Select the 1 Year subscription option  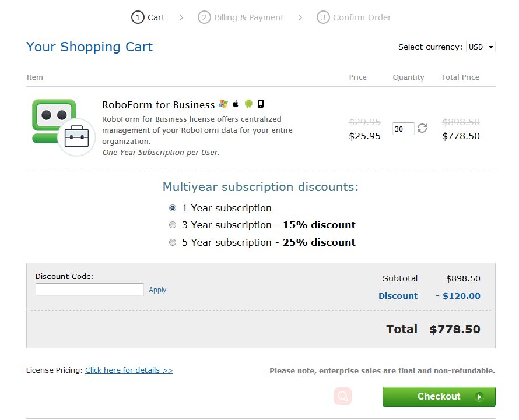173,208
